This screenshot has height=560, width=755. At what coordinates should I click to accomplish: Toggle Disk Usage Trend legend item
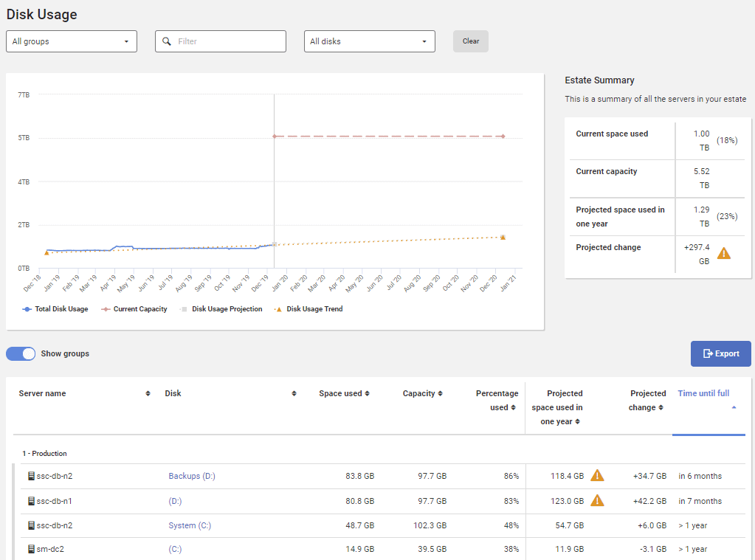coord(308,309)
